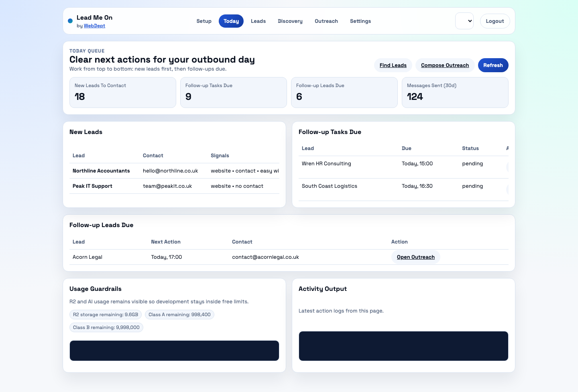Select the Peak IT Support lead
Image resolution: width=578 pixels, height=392 pixels.
(x=92, y=186)
